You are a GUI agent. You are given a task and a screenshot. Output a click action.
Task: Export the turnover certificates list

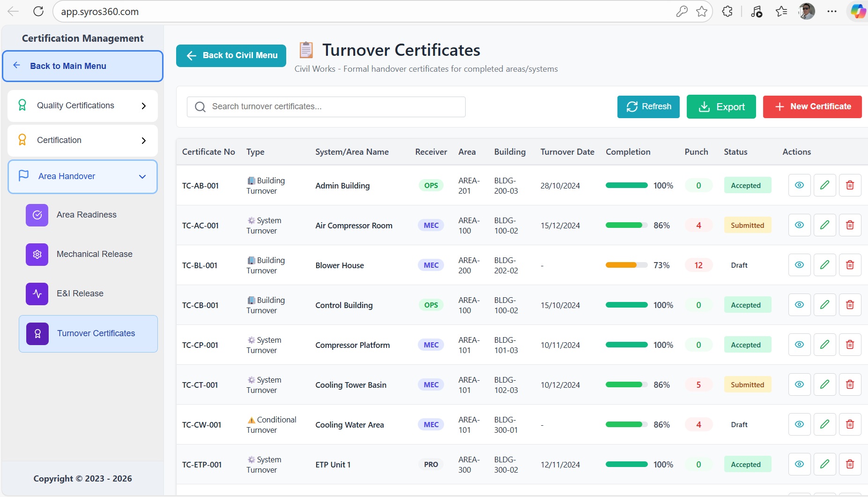click(721, 107)
